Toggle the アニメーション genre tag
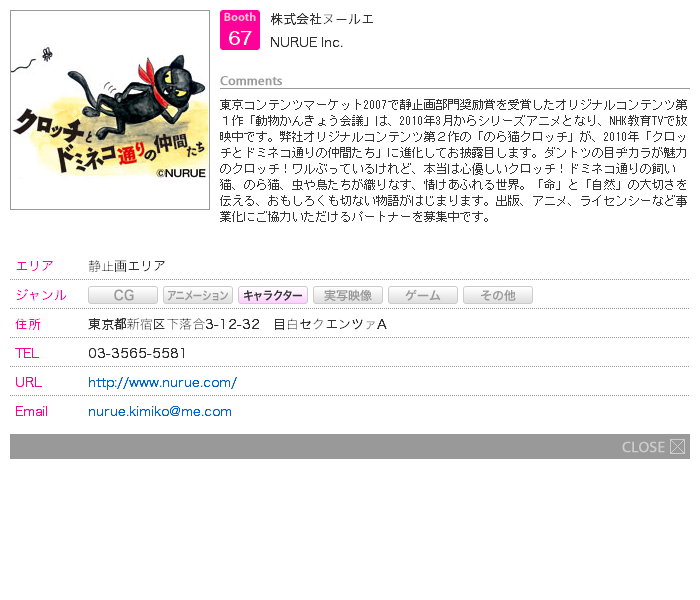Screen dimensions: 700x600 click(x=198, y=295)
